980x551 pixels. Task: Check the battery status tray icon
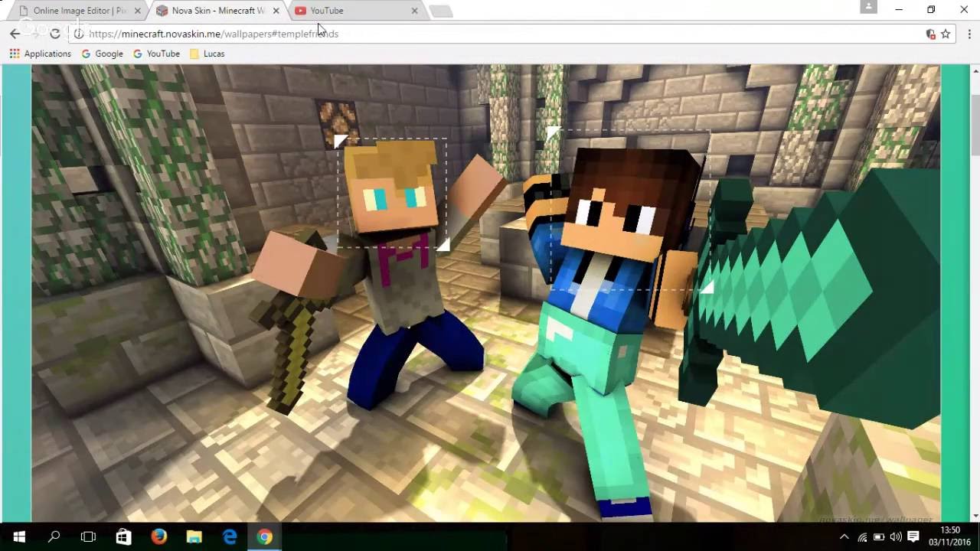point(879,537)
